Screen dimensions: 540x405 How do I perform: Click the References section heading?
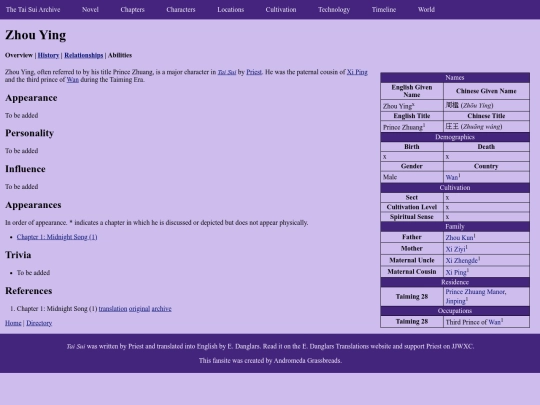point(29,291)
